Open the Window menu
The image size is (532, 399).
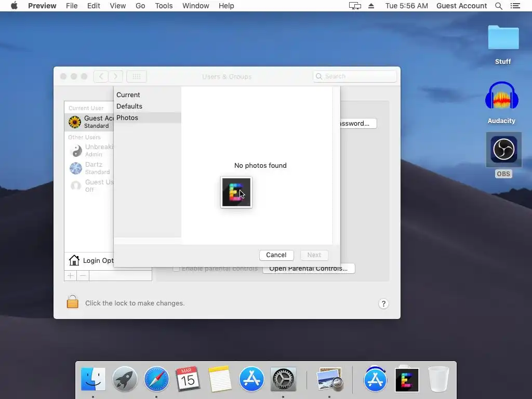(x=196, y=6)
